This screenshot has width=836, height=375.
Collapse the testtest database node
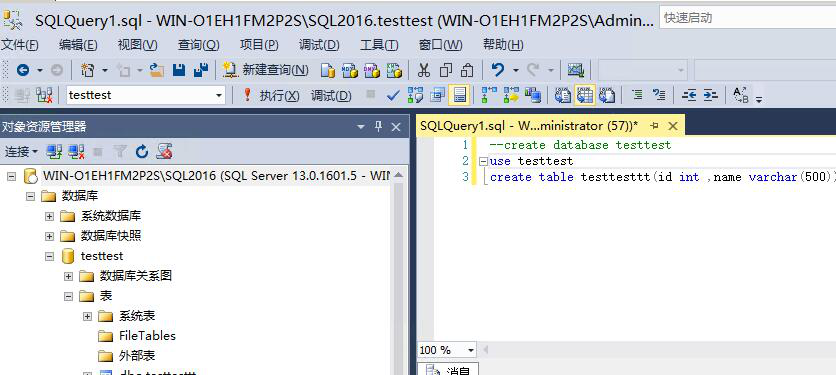[50, 256]
